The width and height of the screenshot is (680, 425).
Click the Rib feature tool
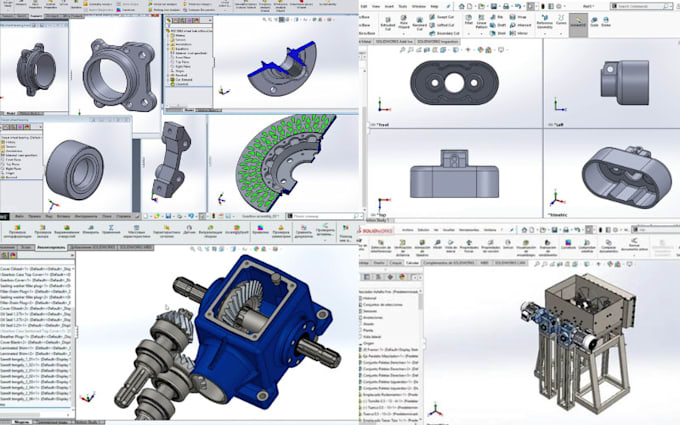[x=497, y=17]
